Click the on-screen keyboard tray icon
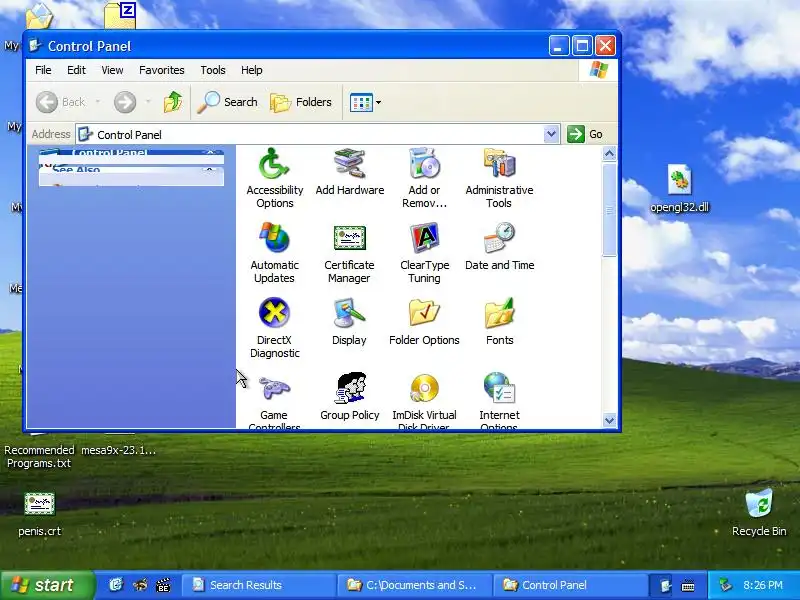The height and width of the screenshot is (600, 800). [x=688, y=586]
